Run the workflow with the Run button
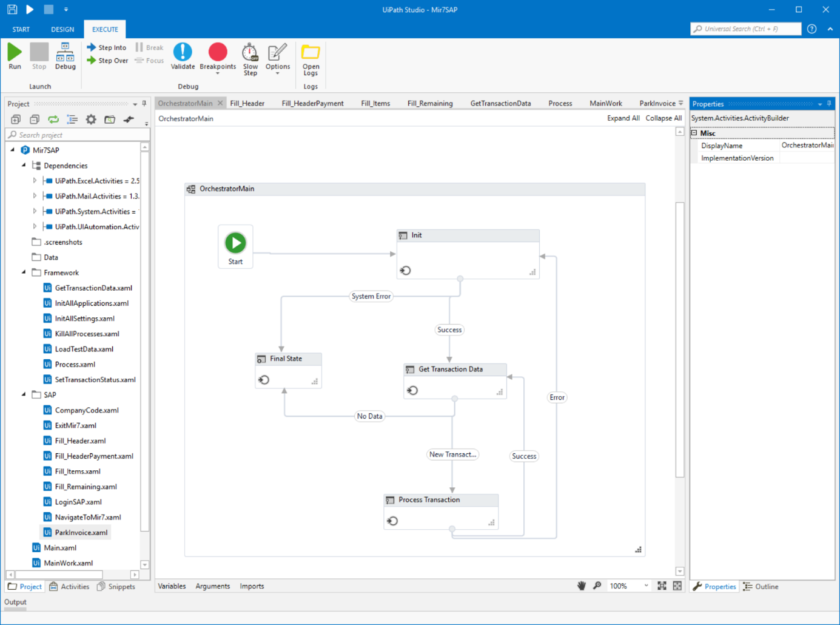 coord(15,56)
